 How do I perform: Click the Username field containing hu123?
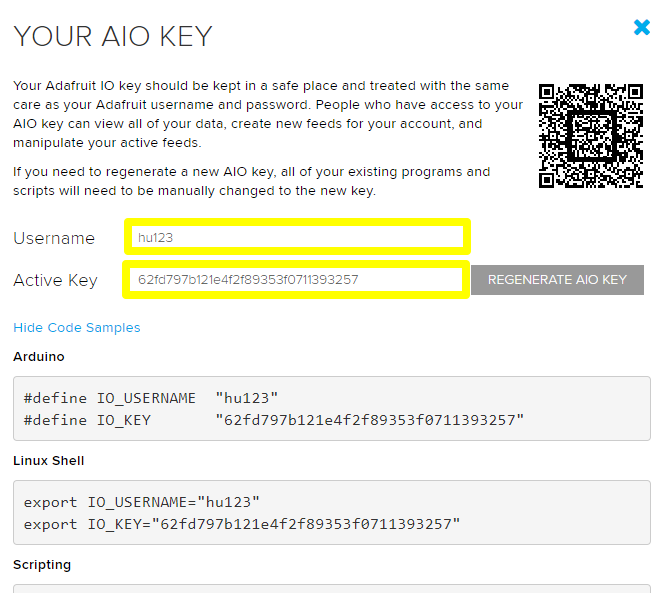pyautogui.click(x=297, y=238)
